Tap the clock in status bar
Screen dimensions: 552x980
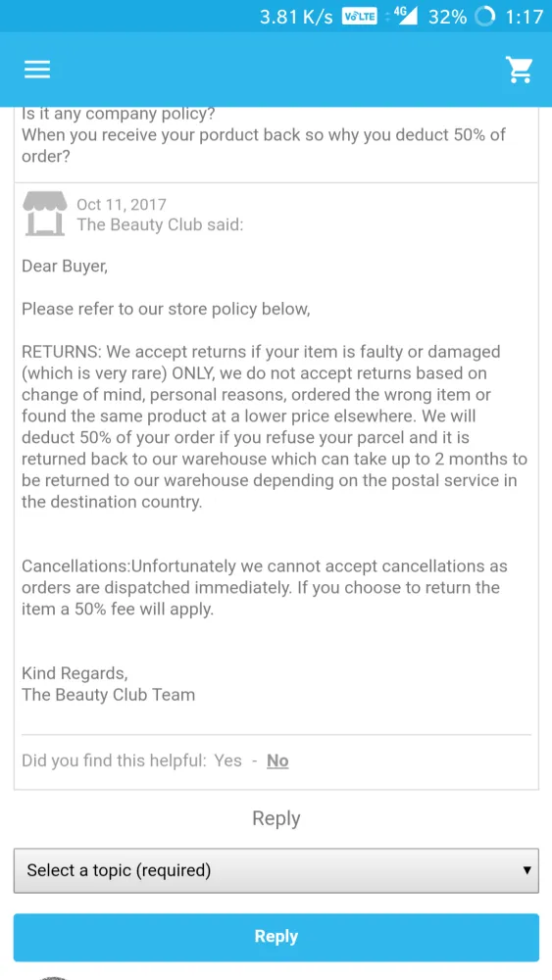point(524,17)
